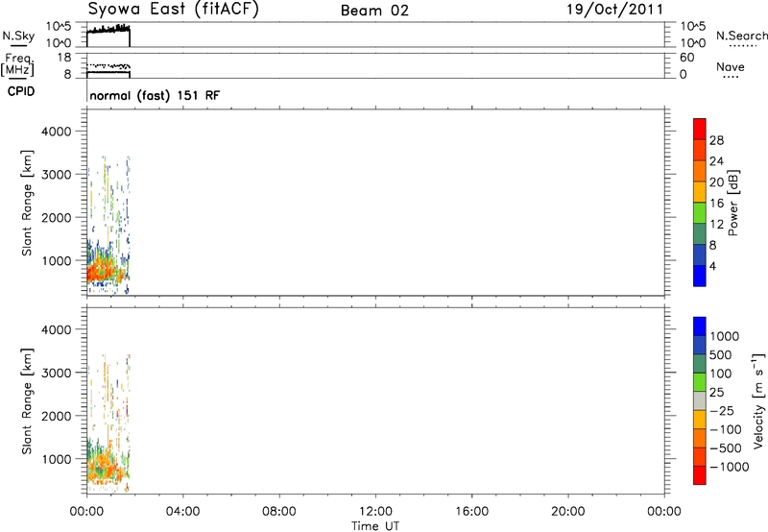Click the dotted Nave trace in frequency panel
768x532 pixels.
pos(108,65)
